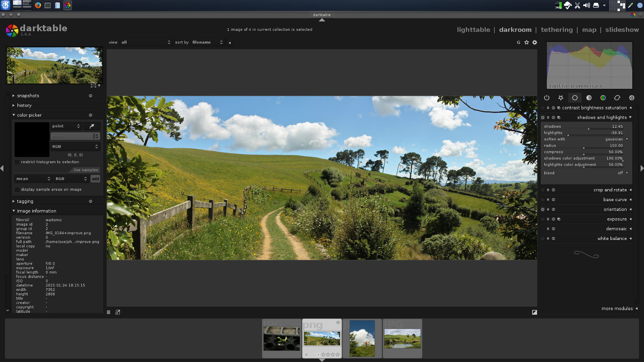Image resolution: width=644 pixels, height=362 pixels.
Task: Open the more modules list
Action: pos(617,309)
